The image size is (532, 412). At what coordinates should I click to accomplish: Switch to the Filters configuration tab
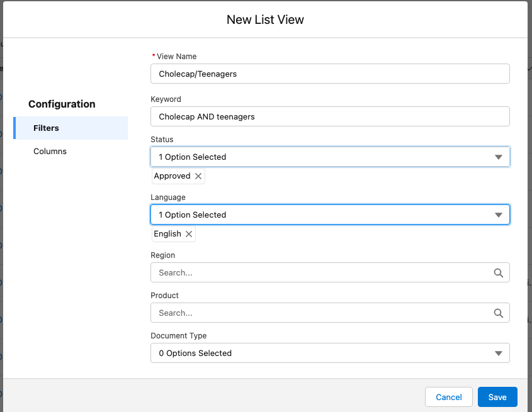(x=47, y=128)
